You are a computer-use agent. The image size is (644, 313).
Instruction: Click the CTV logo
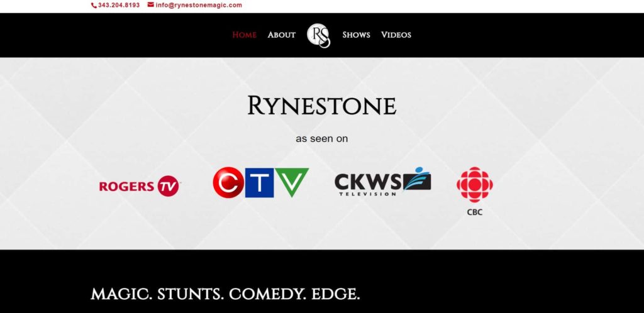coord(261,182)
